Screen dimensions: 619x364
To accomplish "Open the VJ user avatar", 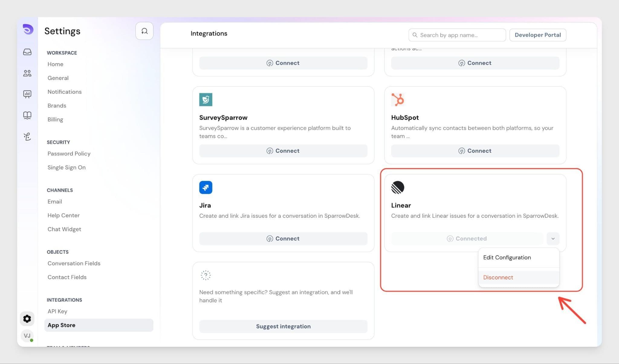I will click(x=27, y=336).
